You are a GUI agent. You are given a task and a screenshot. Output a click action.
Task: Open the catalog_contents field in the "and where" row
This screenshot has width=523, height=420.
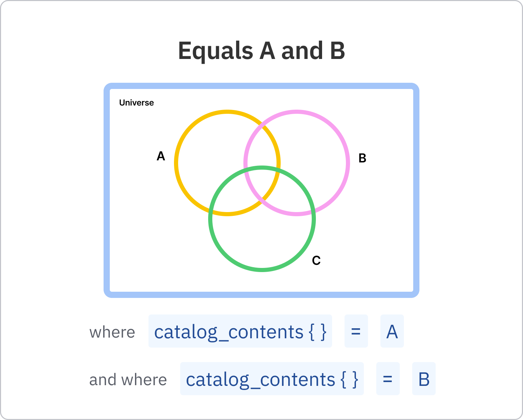point(272,379)
